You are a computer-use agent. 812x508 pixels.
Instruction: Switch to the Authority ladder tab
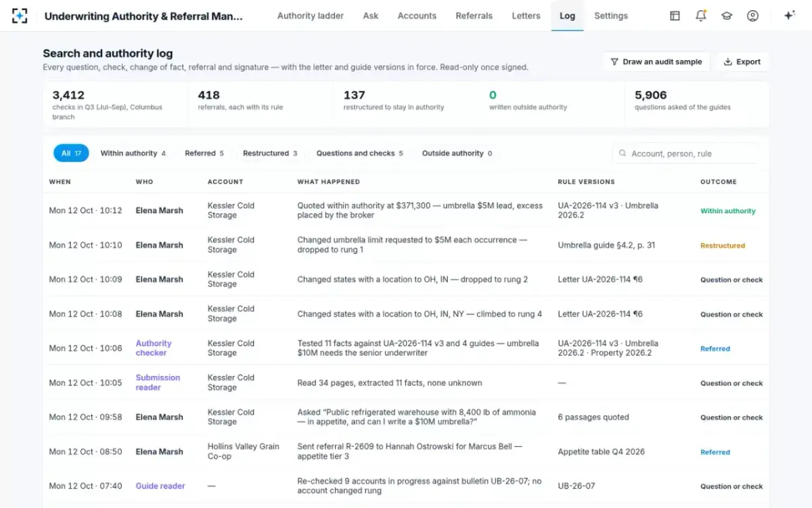[x=311, y=16]
